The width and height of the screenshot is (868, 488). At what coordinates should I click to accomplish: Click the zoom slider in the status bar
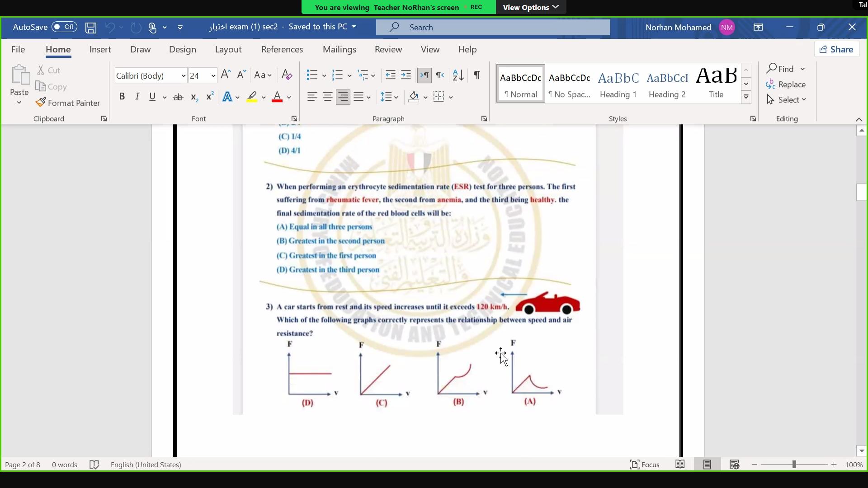[x=794, y=465]
